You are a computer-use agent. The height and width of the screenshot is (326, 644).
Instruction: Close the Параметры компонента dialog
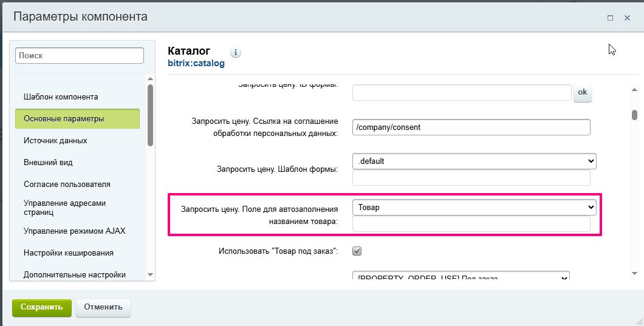(x=627, y=18)
